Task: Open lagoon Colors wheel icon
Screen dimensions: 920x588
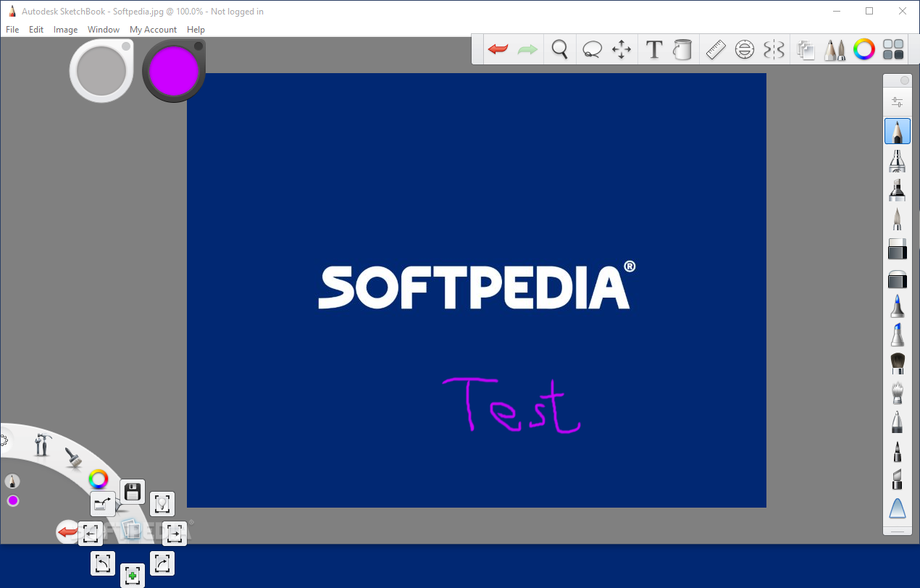Action: (x=99, y=479)
